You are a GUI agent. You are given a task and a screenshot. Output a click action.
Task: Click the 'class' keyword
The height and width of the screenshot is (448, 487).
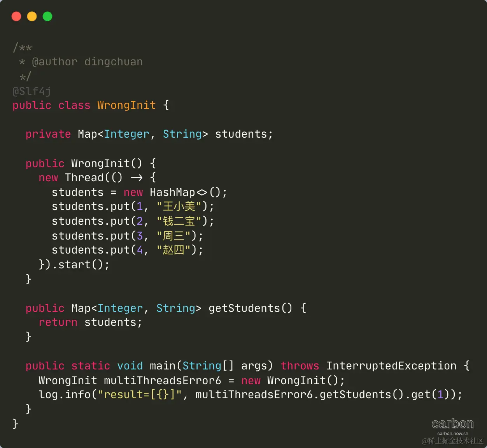[74, 105]
